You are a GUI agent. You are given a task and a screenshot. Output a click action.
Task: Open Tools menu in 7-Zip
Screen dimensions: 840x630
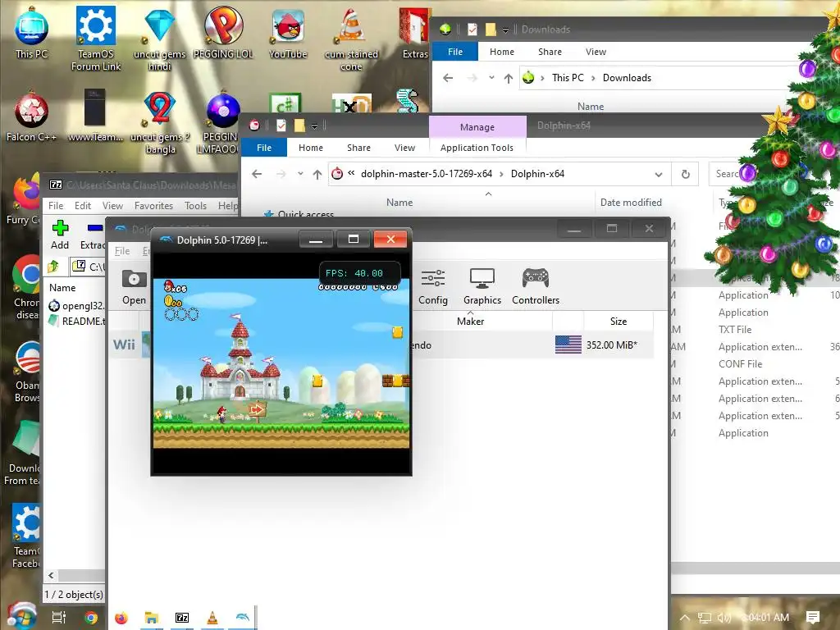[195, 206]
